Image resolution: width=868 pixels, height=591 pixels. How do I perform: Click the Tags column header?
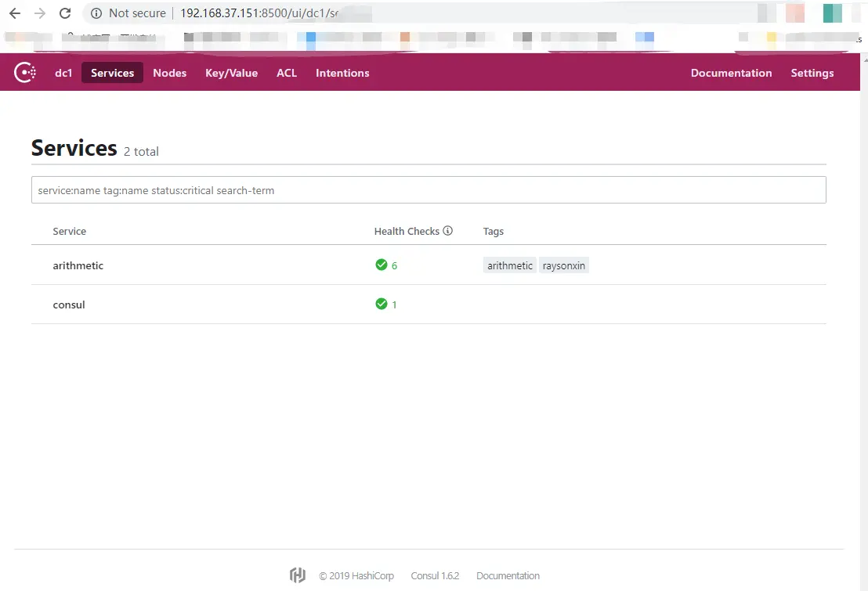[494, 231]
